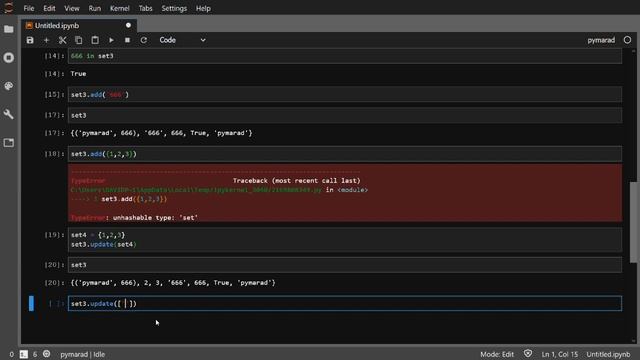Click cell 17 input containing set3
This screenshot has width=640, height=360.
click(x=345, y=115)
